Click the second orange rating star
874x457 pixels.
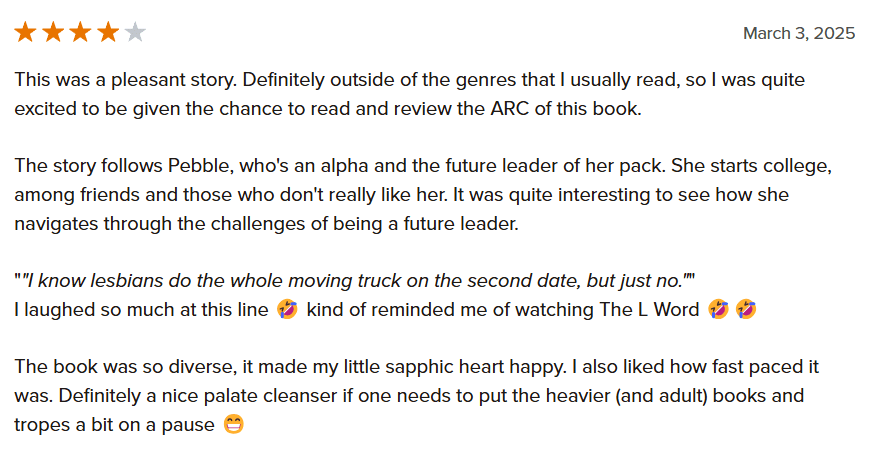[x=53, y=33]
